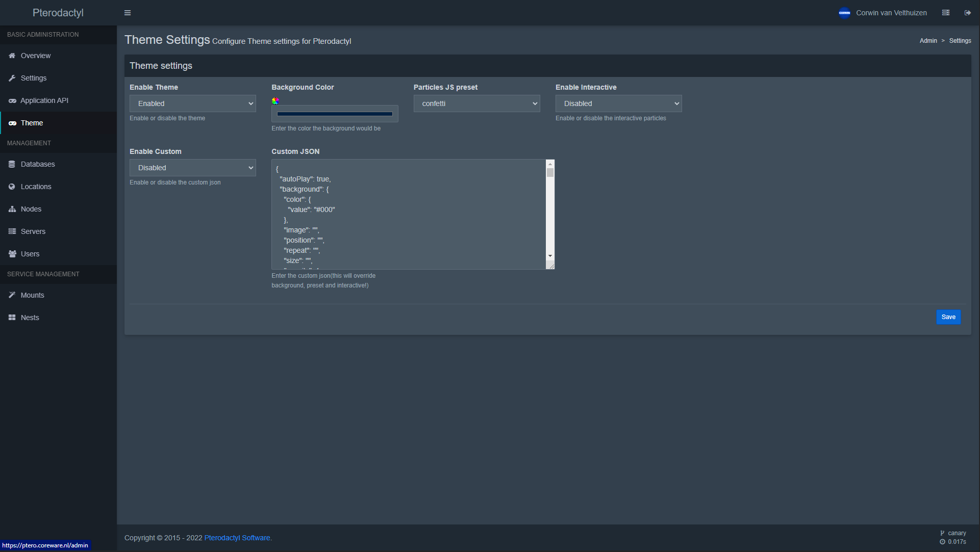Click the 0.017s load time text
Screen dimensions: 980x552
957,542
